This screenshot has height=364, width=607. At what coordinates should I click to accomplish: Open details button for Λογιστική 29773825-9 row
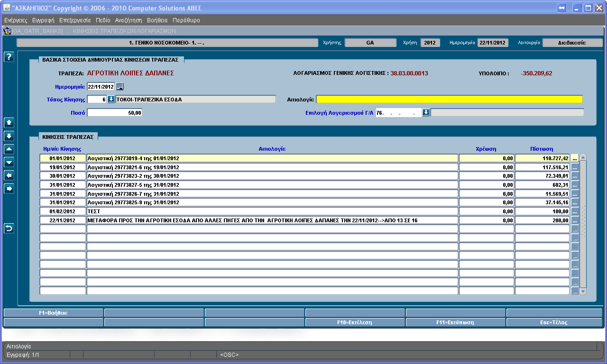(575, 202)
